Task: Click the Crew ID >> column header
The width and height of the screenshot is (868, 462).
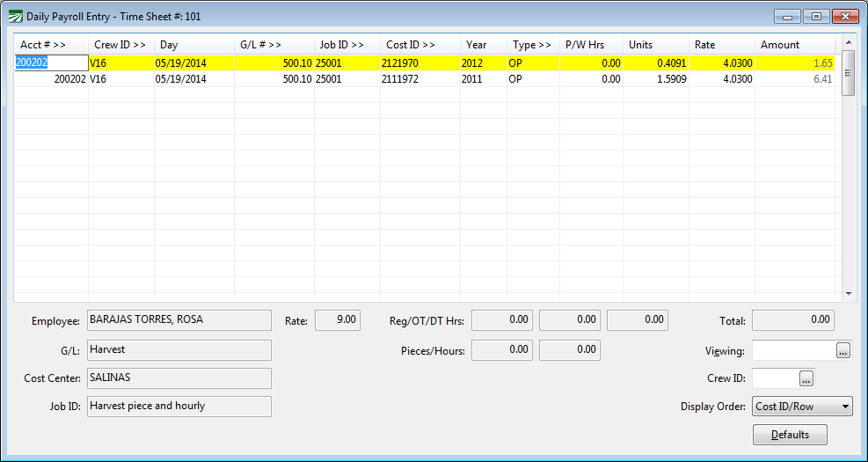Action: (120, 45)
